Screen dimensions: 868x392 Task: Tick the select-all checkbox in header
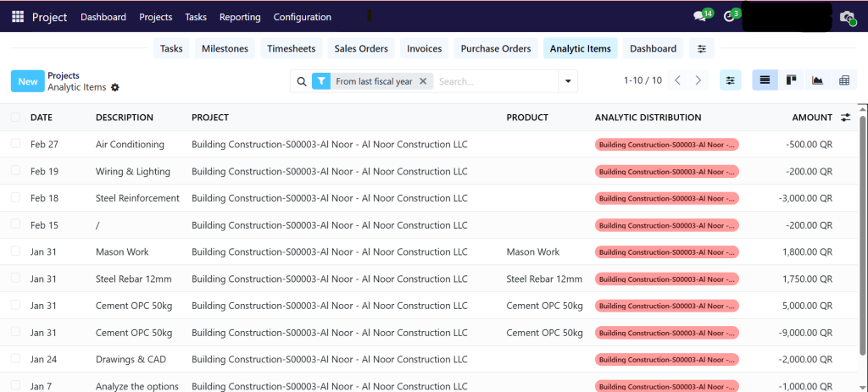point(15,117)
